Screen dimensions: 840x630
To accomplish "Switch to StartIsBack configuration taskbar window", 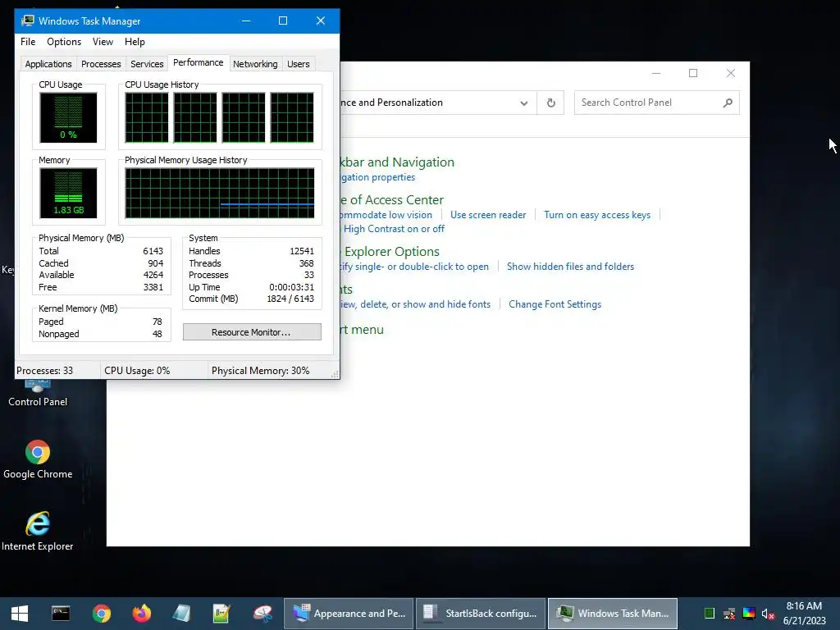I will pos(481,614).
